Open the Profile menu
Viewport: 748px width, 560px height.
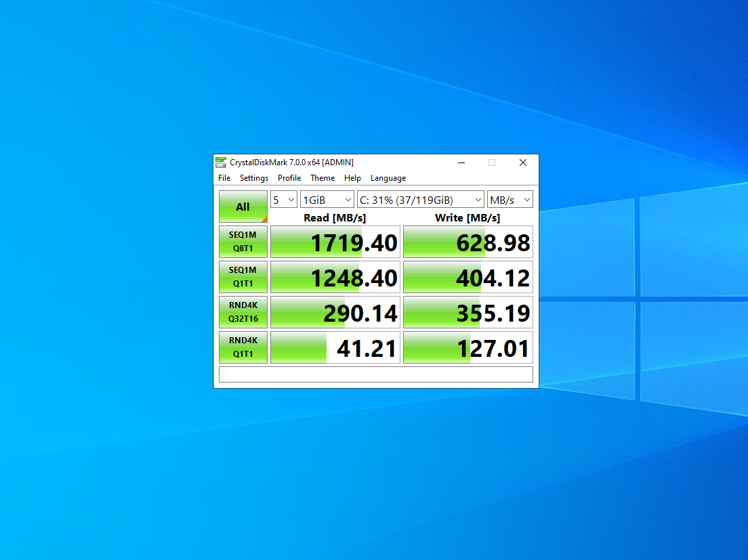point(289,178)
